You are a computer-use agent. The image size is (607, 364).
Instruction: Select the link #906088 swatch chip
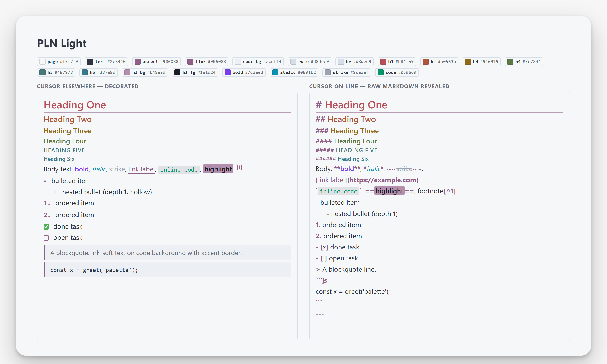pyautogui.click(x=207, y=61)
